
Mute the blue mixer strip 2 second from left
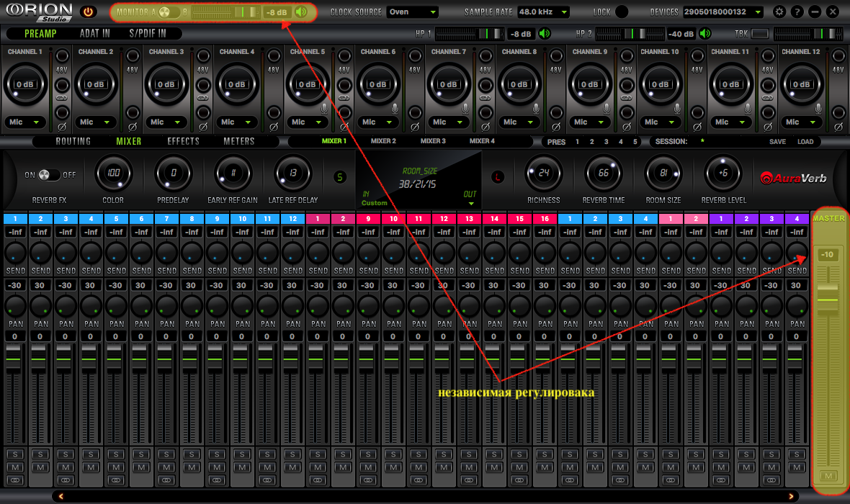(40, 467)
